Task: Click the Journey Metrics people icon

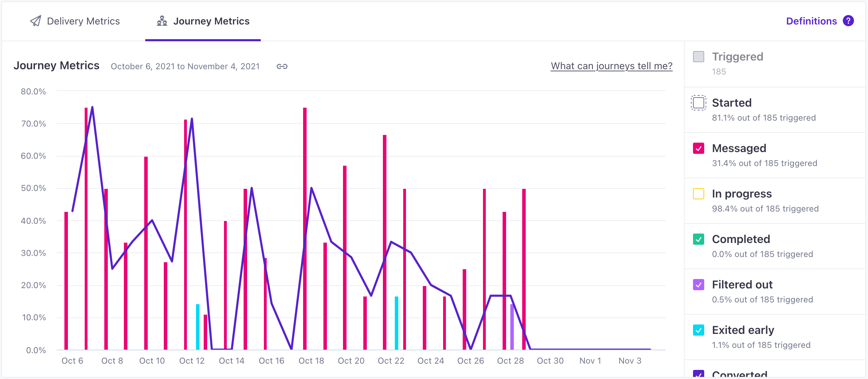Action: tap(162, 21)
